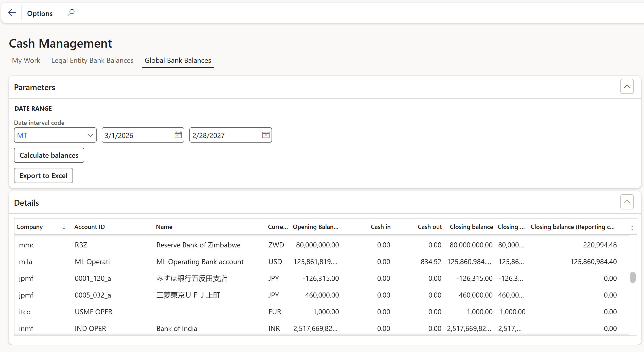Select the mmc company cell
Viewport: 644px width, 352px height.
(x=27, y=245)
